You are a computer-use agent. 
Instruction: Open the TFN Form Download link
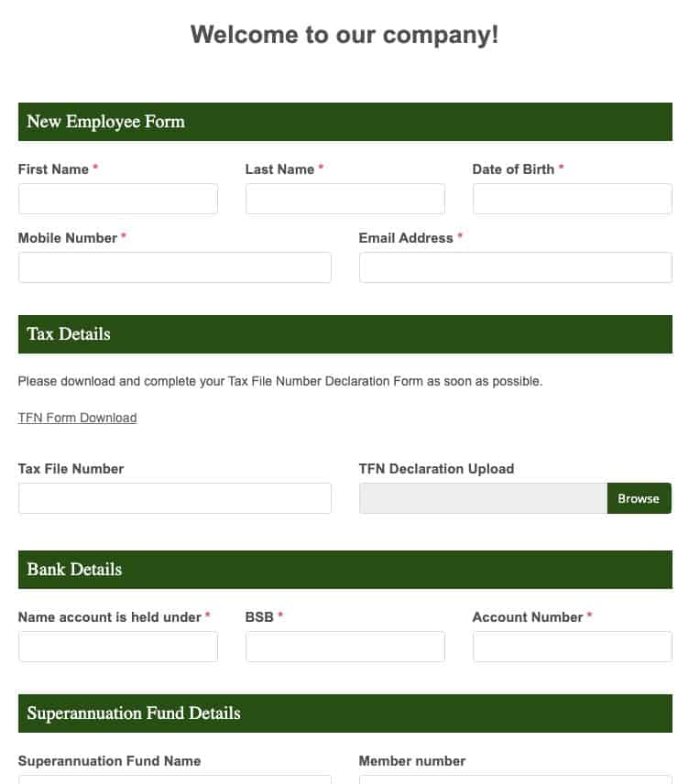[x=77, y=418]
